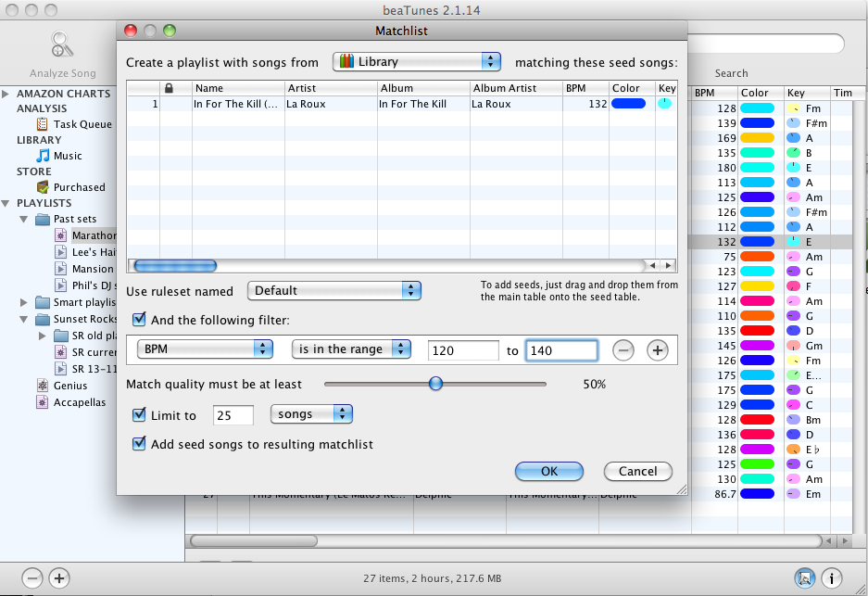The width and height of the screenshot is (868, 596).
Task: Click the Gm key icon in main table
Action: pyautogui.click(x=793, y=346)
